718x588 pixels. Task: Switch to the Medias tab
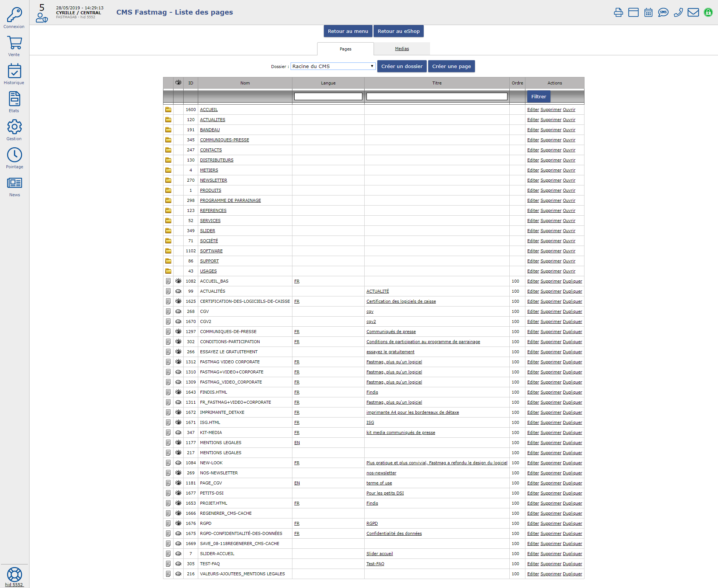(402, 49)
